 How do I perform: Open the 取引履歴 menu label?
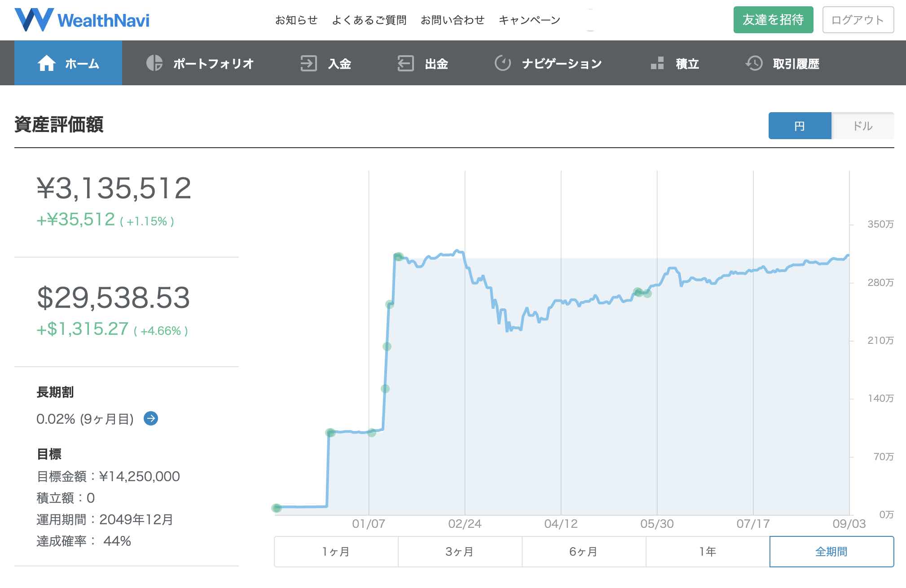click(796, 64)
